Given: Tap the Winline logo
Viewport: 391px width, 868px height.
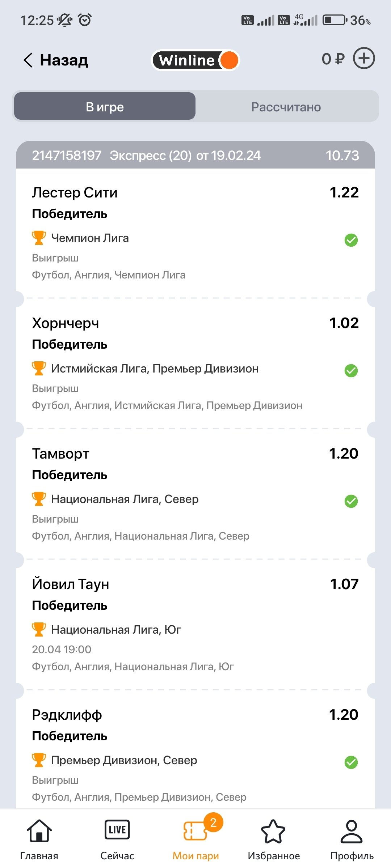Looking at the screenshot, I should (195, 60).
